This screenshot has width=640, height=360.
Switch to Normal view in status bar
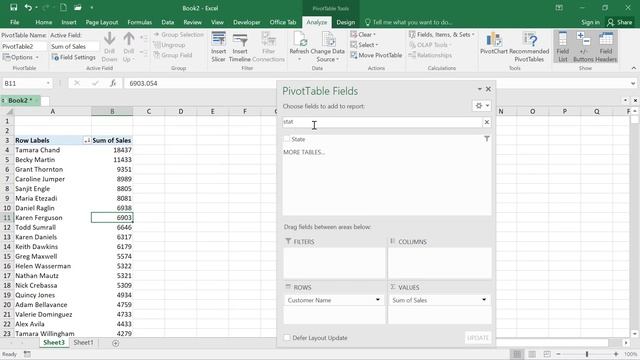(x=517, y=354)
